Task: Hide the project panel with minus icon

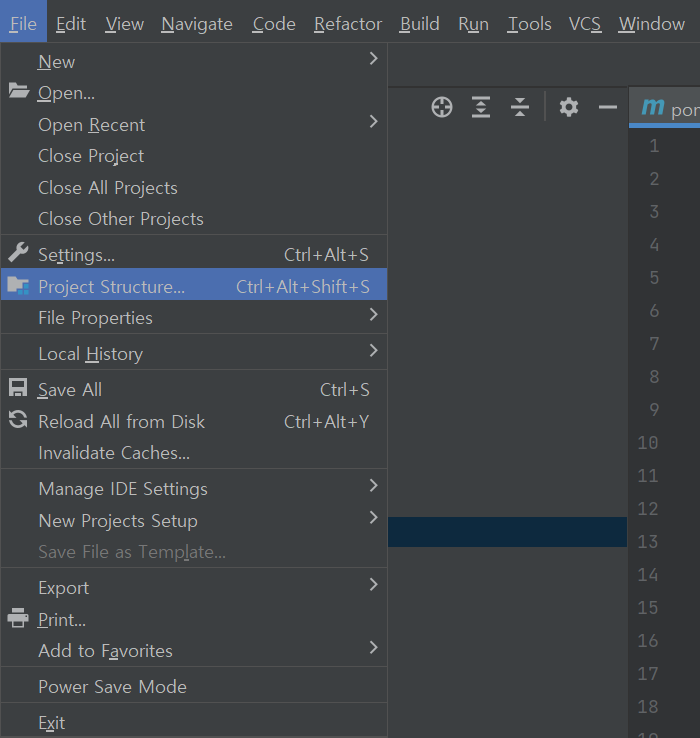Action: (x=608, y=107)
